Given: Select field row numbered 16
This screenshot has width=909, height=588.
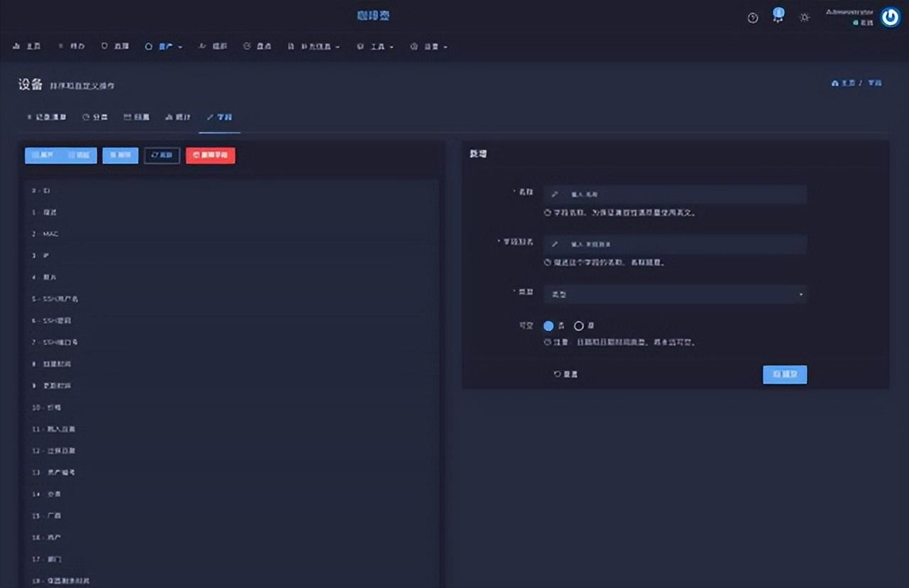Looking at the screenshot, I should click(232, 538).
